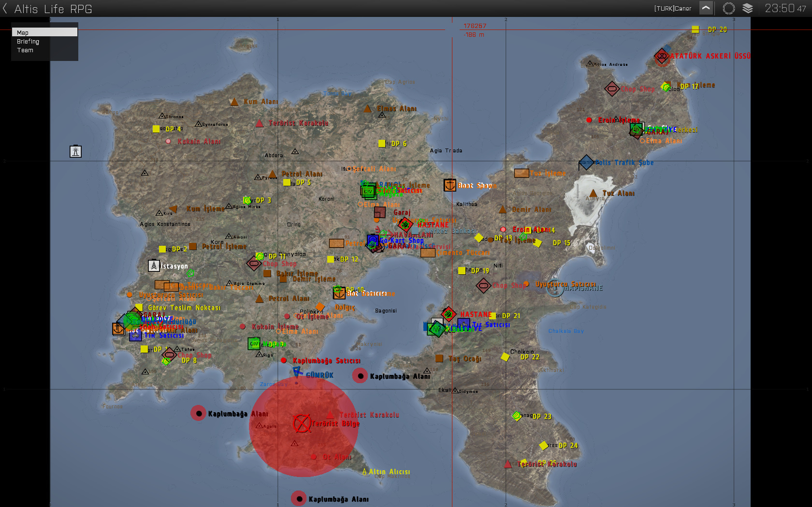Click the southeastern Terörist Karakolu red triangle
This screenshot has width=812, height=507.
(507, 464)
